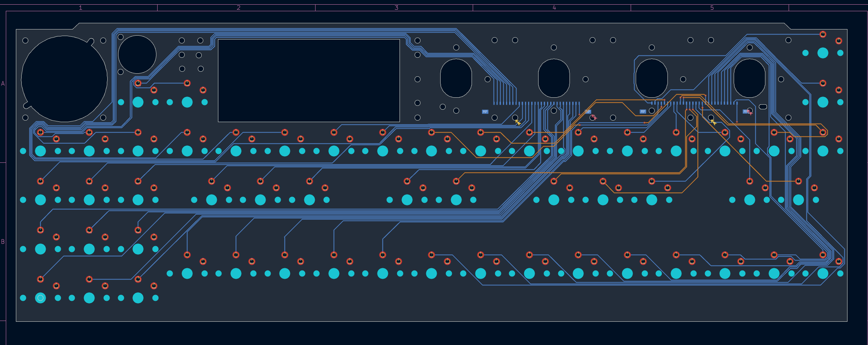Click the smaller circular cutout beside large circle
This screenshot has height=345, width=868.
click(x=137, y=54)
